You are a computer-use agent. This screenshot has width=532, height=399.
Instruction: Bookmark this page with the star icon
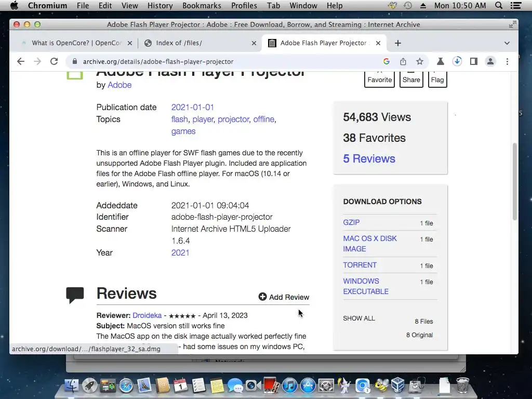point(420,61)
